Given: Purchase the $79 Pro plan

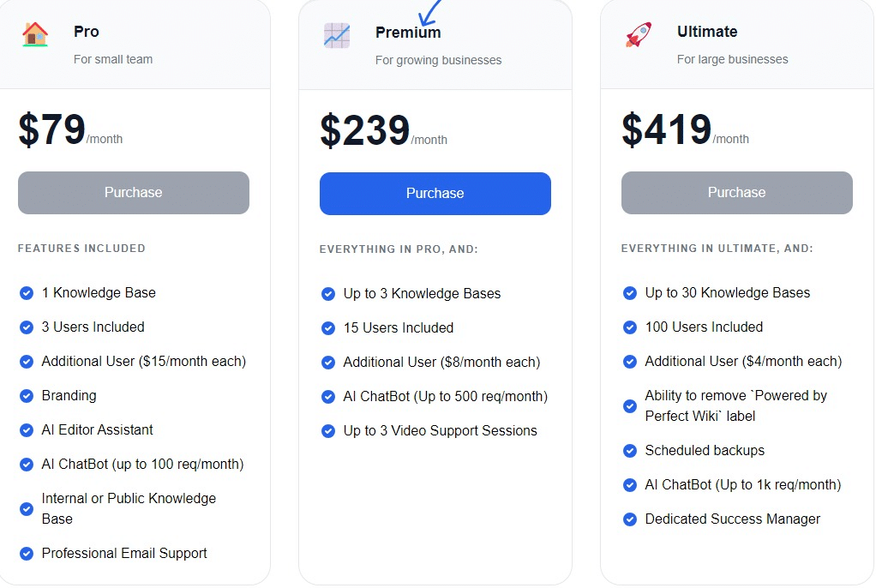Looking at the screenshot, I should click(134, 193).
